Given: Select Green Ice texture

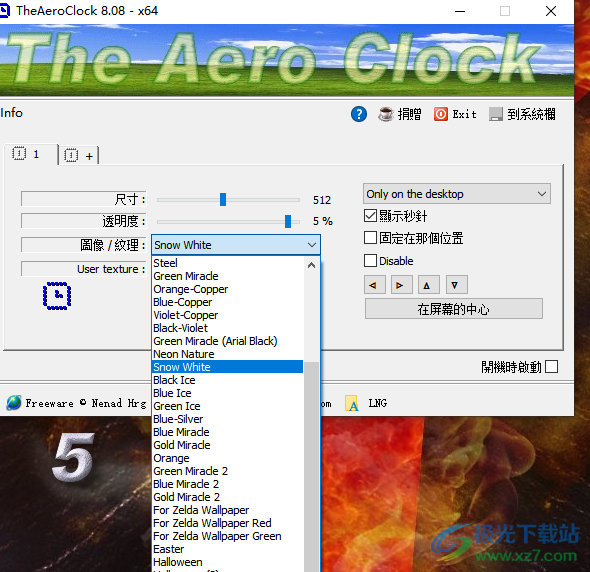Looking at the screenshot, I should coord(228,406).
